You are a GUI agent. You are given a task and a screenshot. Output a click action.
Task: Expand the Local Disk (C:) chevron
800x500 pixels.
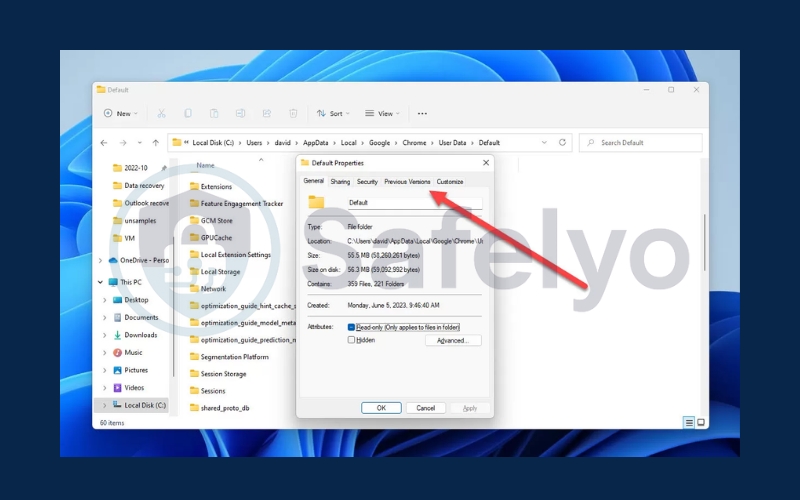pos(105,405)
